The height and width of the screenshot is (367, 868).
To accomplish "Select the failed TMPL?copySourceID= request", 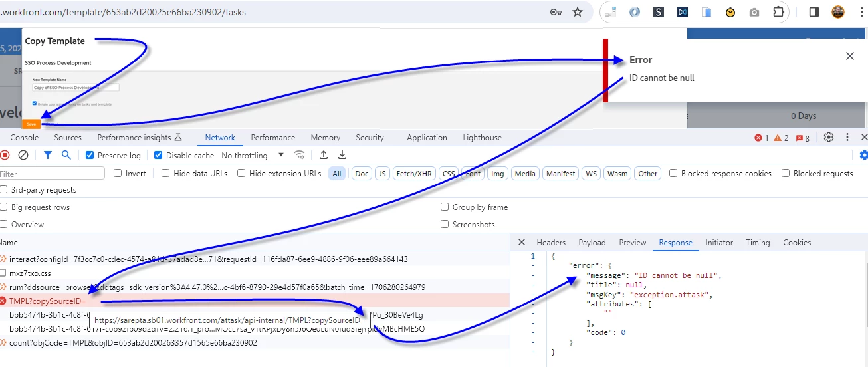I will pyautogui.click(x=255, y=301).
